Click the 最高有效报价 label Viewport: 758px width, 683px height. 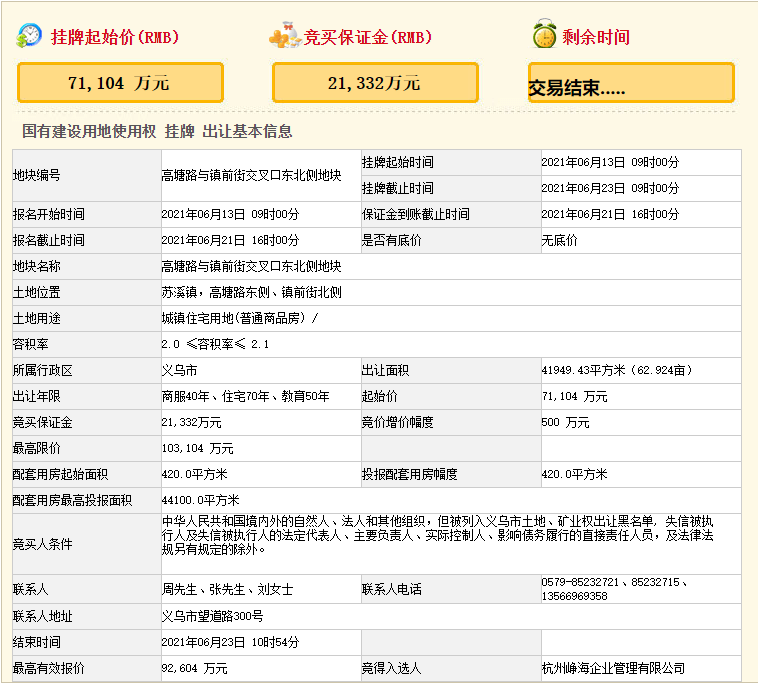point(49,669)
